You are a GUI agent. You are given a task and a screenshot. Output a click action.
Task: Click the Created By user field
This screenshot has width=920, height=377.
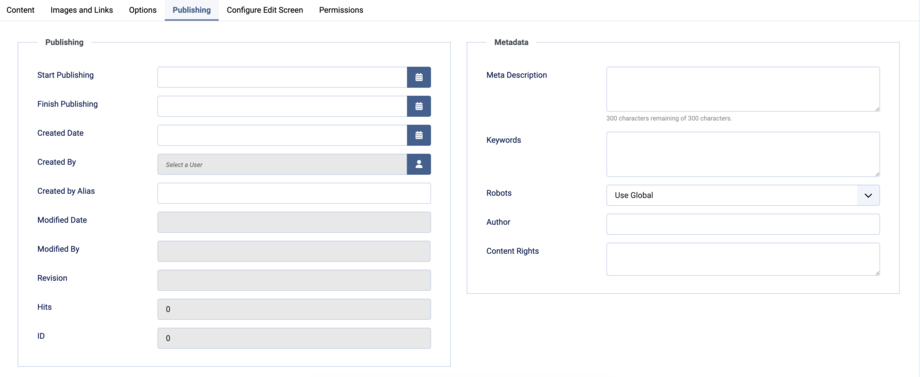282,164
